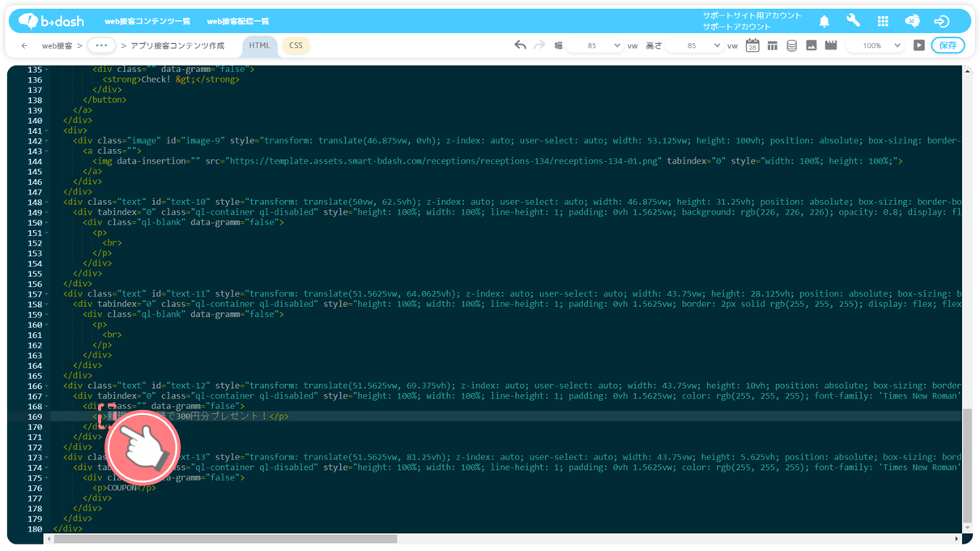Click the web接客 breadcrumb link
The image size is (980, 551).
[57, 45]
